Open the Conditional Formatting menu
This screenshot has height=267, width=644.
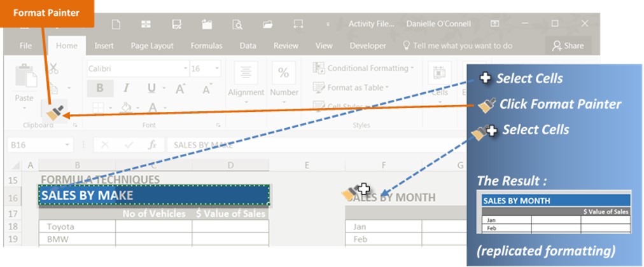coord(363,68)
